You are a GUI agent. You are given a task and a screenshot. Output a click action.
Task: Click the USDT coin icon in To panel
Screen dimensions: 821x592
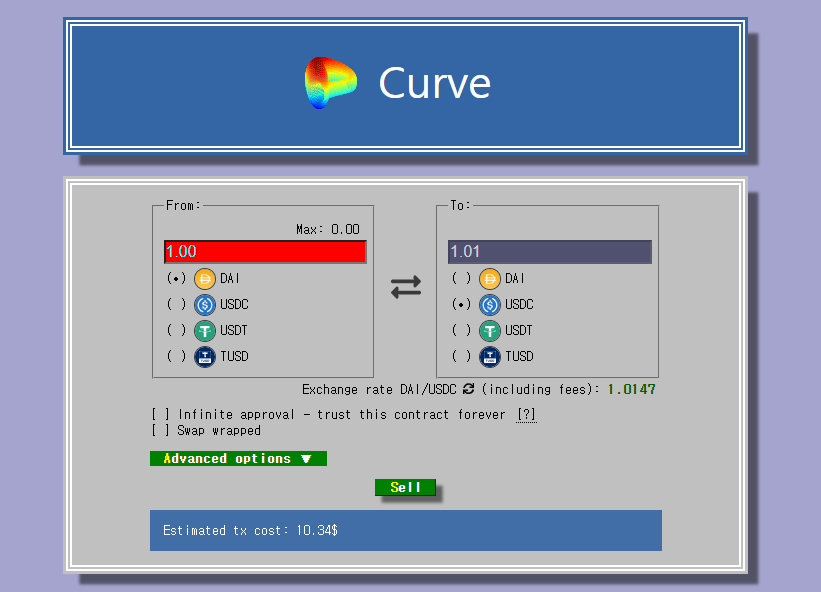(490, 331)
